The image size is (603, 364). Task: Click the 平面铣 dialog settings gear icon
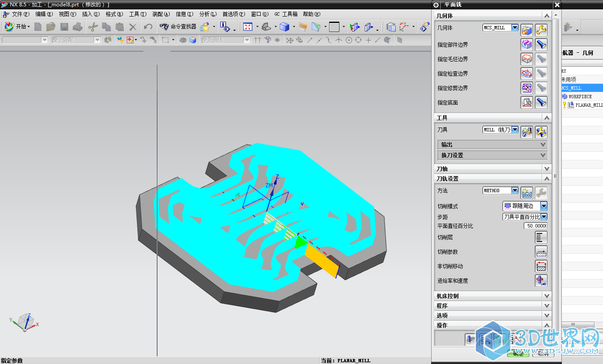436,5
